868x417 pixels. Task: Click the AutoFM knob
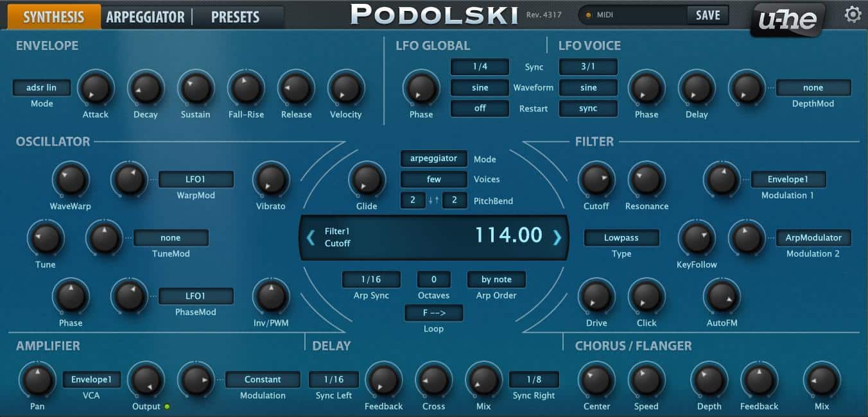(722, 296)
